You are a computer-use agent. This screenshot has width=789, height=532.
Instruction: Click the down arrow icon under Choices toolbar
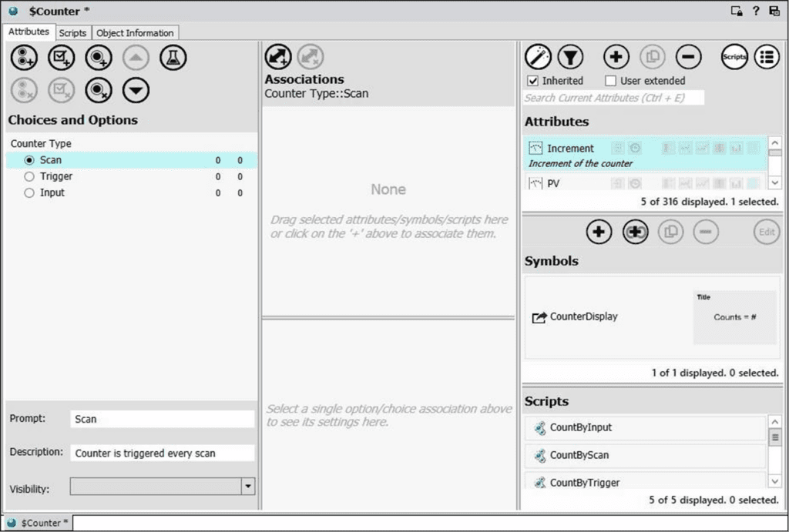136,90
